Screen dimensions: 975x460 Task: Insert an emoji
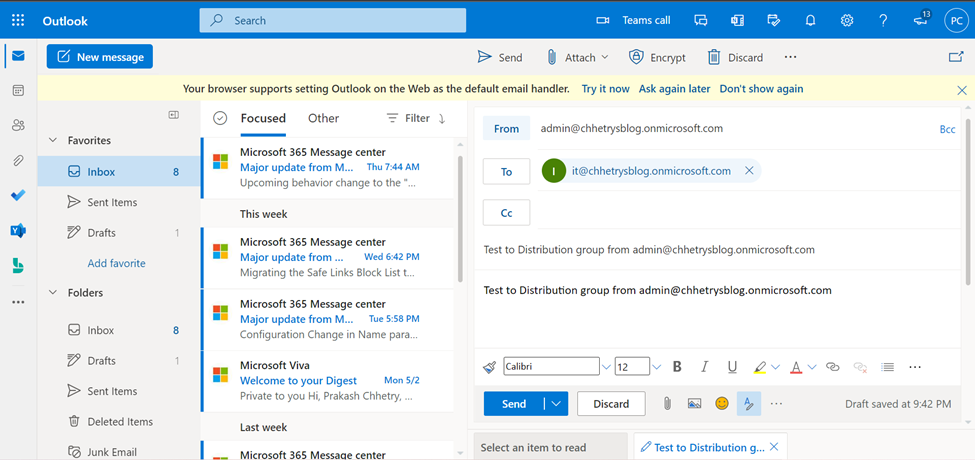tap(721, 403)
